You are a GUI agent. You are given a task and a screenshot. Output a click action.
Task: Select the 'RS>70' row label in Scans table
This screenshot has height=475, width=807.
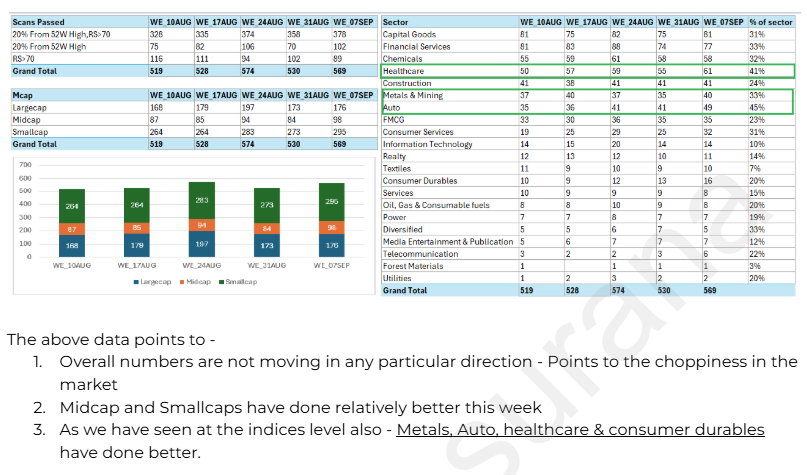tap(23, 59)
